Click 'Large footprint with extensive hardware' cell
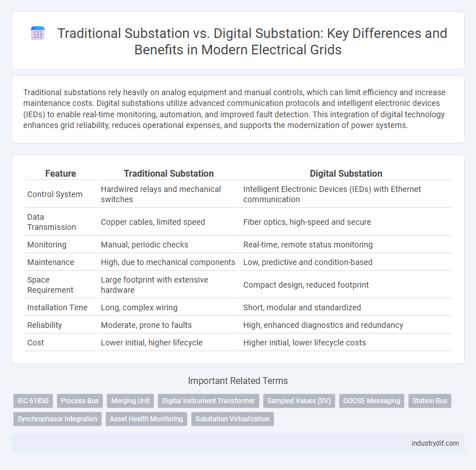 (x=168, y=285)
